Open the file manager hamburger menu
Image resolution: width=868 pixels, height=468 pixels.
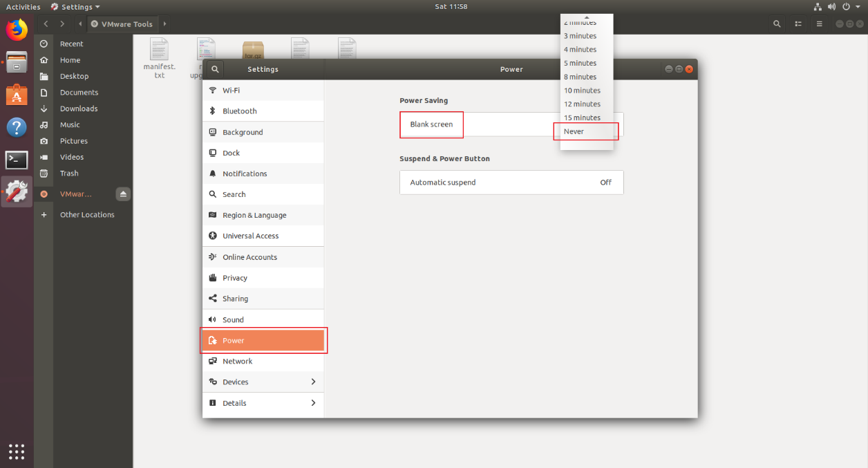(x=820, y=24)
